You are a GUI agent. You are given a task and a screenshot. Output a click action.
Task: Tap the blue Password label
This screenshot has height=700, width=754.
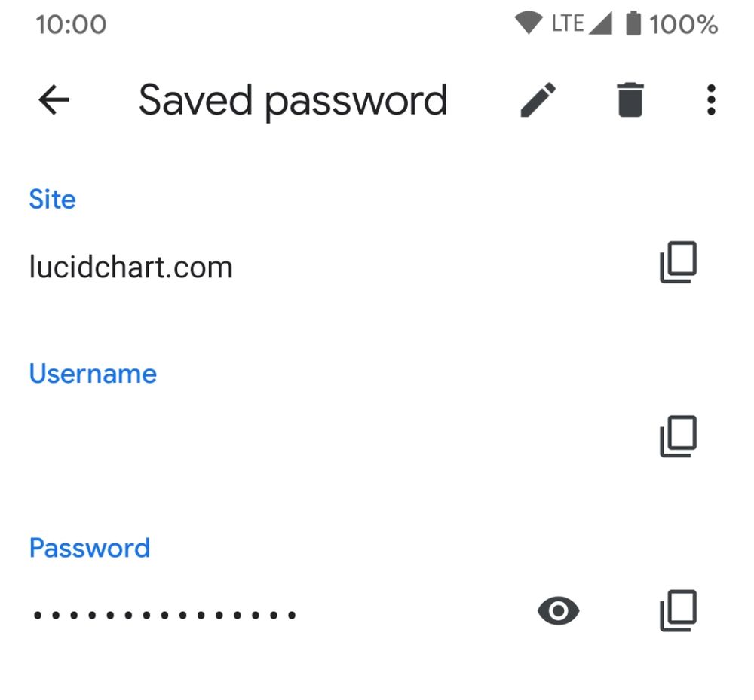coord(89,548)
